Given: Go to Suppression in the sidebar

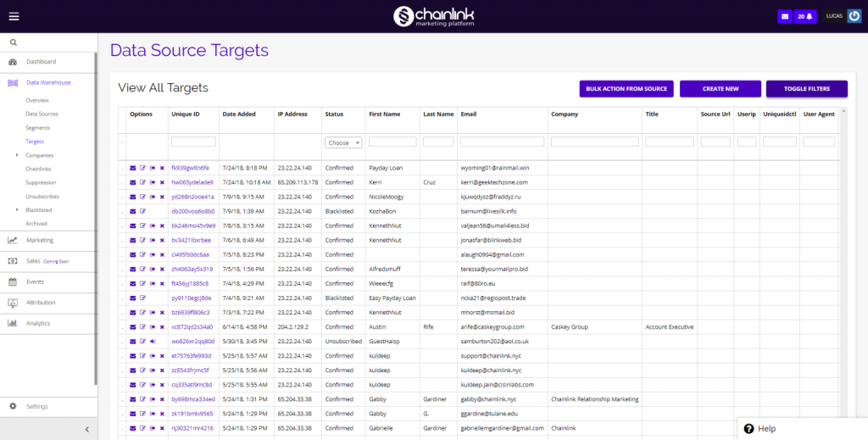Looking at the screenshot, I should 41,182.
